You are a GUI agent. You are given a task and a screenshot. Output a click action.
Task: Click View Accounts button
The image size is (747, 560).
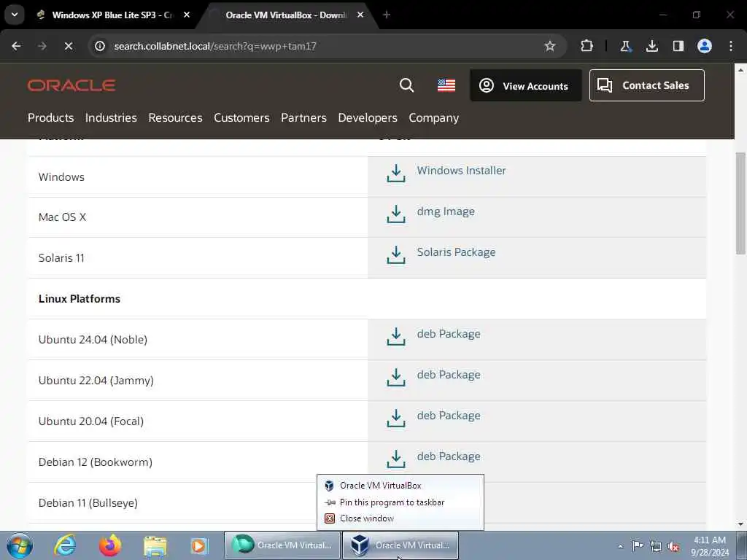(x=525, y=85)
